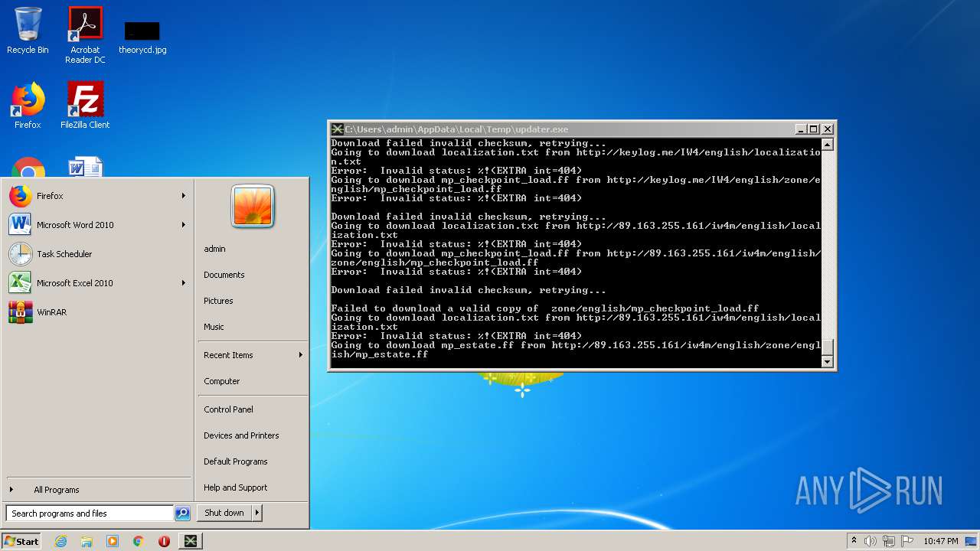Screen dimensions: 980x551
Task: Select the theorycd.jpg desktop file
Action: point(142,38)
